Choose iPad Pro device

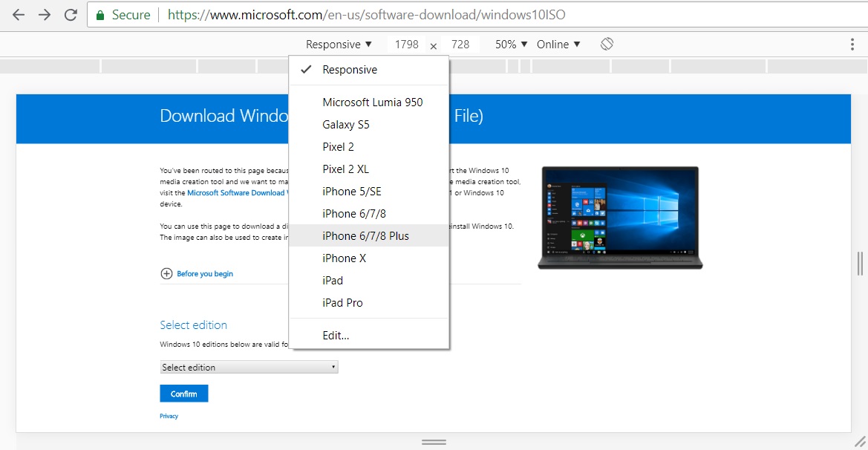coord(369,303)
